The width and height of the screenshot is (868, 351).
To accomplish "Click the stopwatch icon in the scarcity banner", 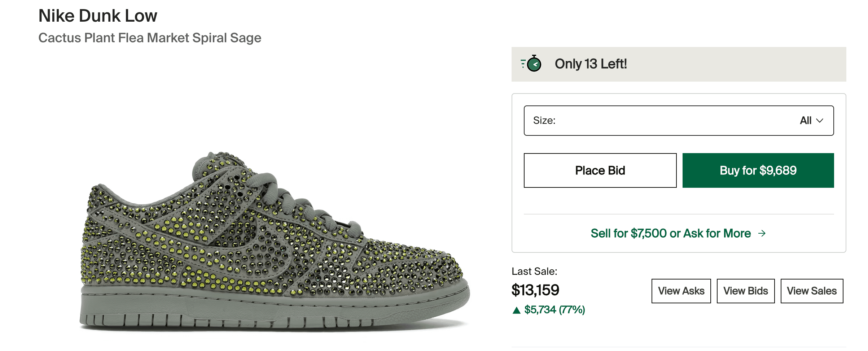I will (532, 64).
